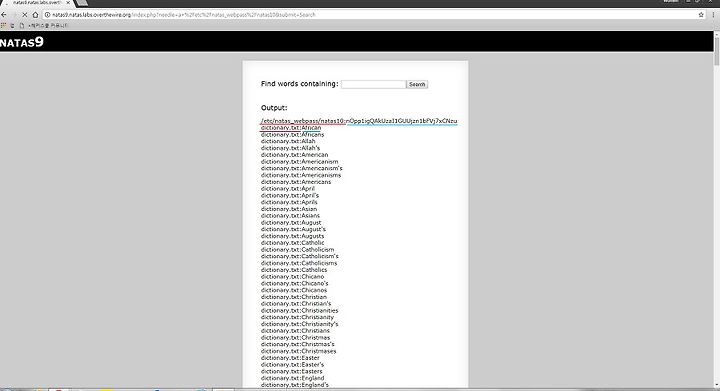Select 'dictionary.txt:Easters' output line
The image size is (720, 391).
pyautogui.click(x=292, y=371)
